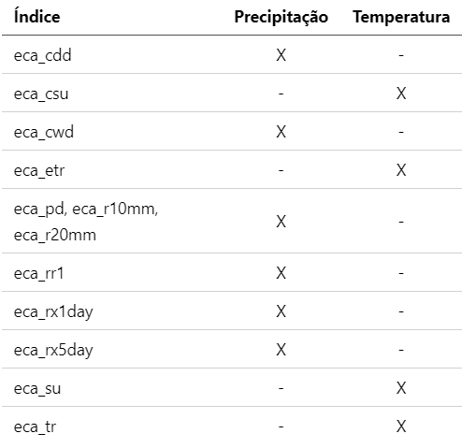Image resolution: width=476 pixels, height=448 pixels.
Task: Click the Temperatura column header
Action: 401,17
